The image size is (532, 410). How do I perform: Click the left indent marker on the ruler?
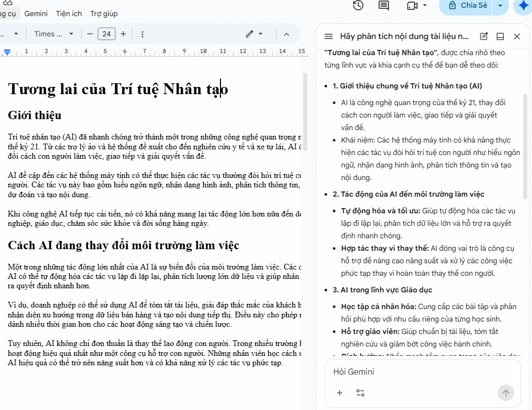pos(7,52)
